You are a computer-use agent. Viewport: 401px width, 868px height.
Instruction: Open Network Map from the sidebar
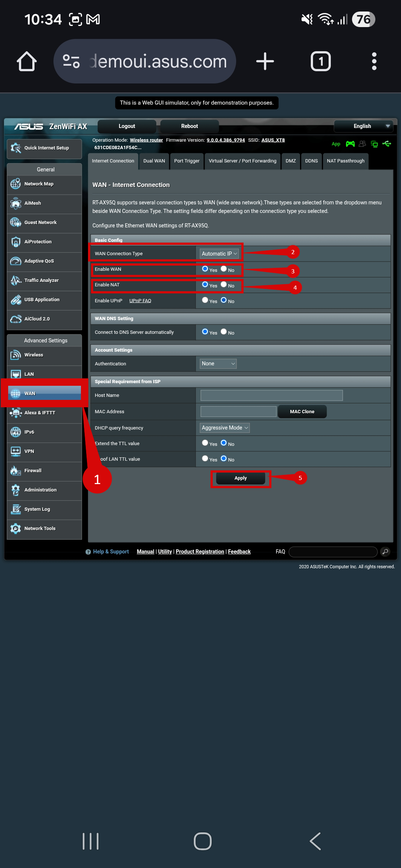tap(44, 184)
